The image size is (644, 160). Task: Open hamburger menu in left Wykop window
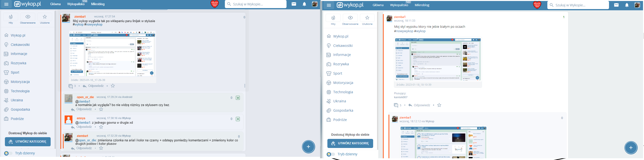tap(6, 4)
